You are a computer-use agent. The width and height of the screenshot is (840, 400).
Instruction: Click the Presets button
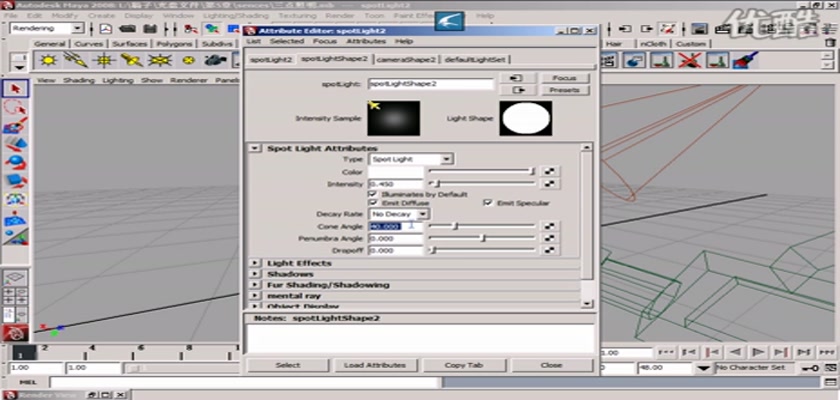tap(564, 90)
